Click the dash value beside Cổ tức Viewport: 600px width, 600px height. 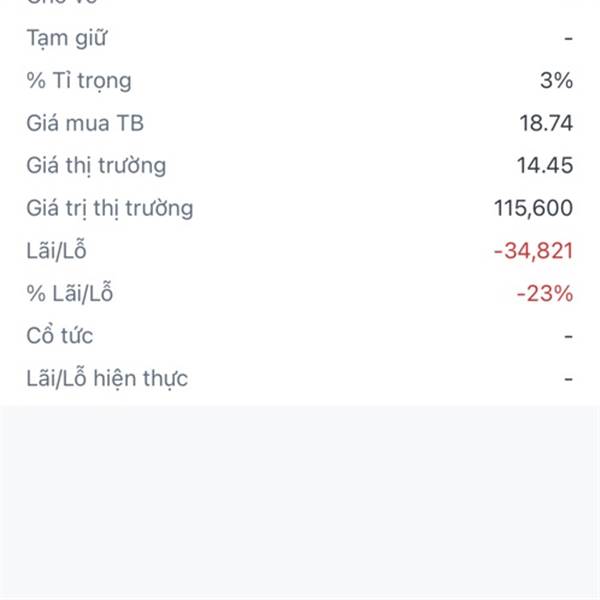(x=568, y=336)
